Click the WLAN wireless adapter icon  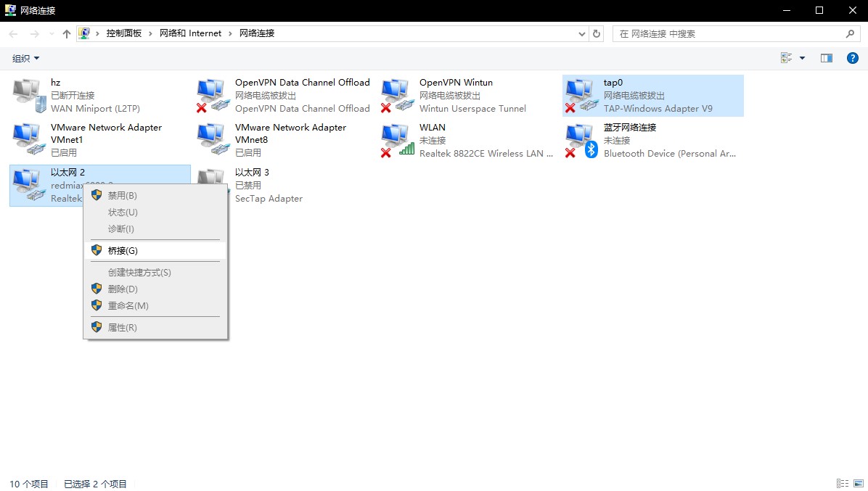tap(396, 140)
